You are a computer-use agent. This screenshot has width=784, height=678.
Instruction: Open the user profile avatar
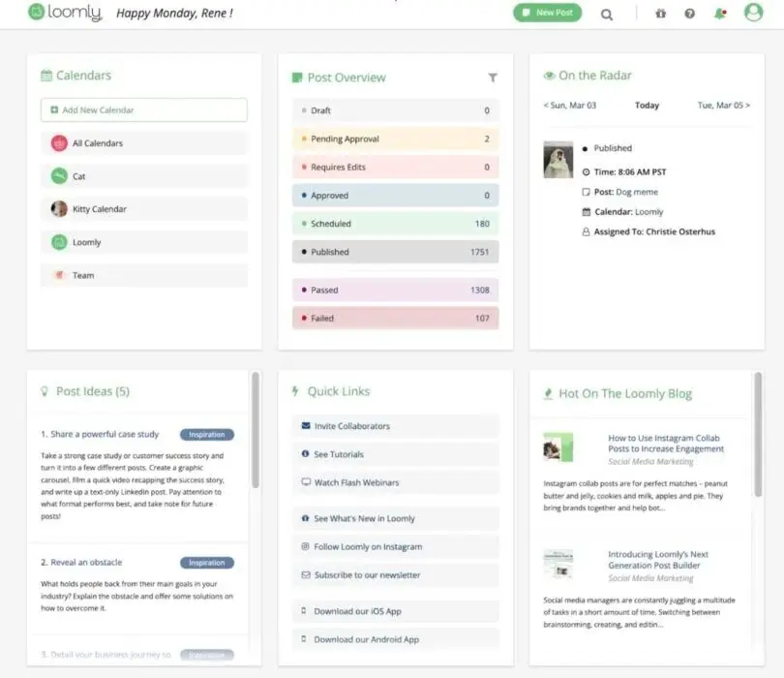(x=753, y=13)
